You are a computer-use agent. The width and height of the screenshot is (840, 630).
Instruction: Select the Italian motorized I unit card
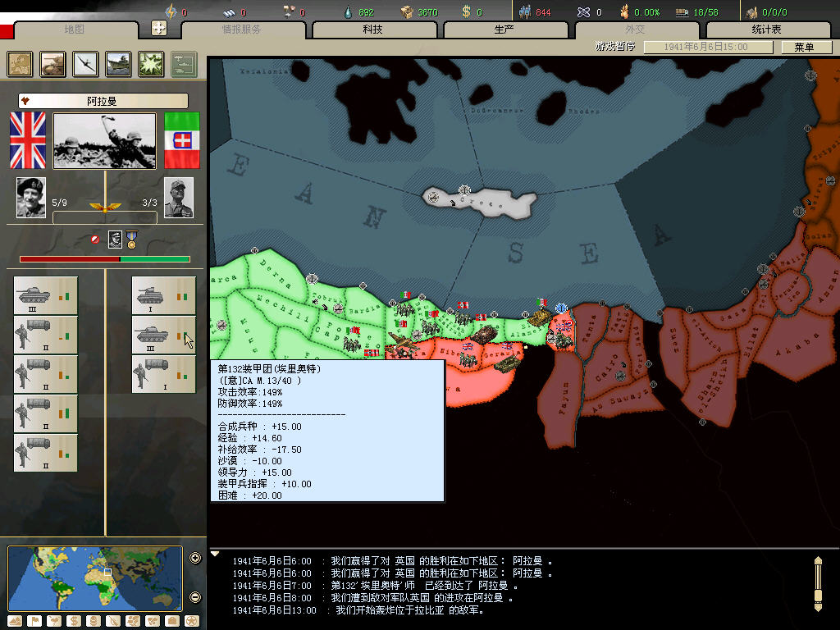point(164,374)
